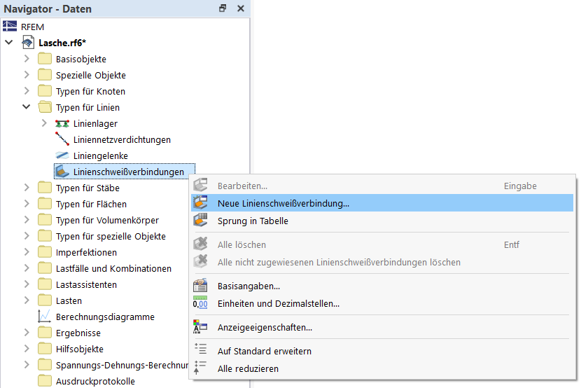The width and height of the screenshot is (588, 388).
Task: Click the Ergebnisse label
Action: (x=78, y=333)
